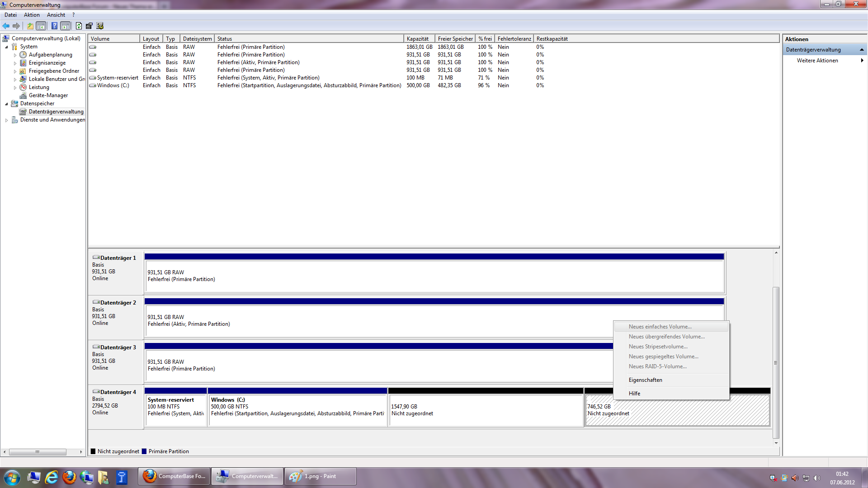Open Weitere Aktionen in the actions pane
868x488 pixels.
click(817, 61)
